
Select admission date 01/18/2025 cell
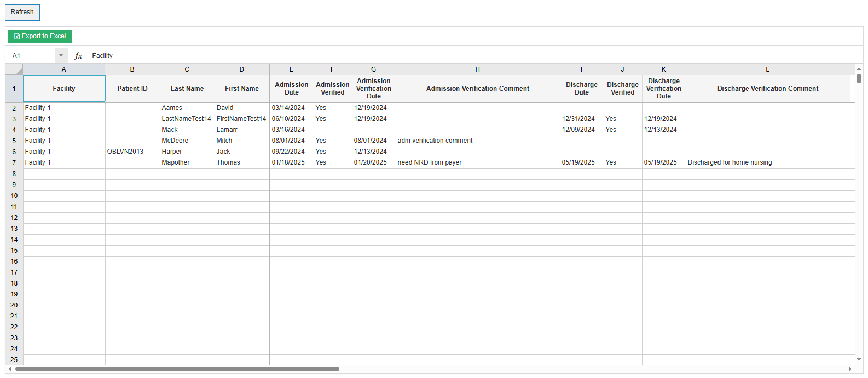point(292,163)
